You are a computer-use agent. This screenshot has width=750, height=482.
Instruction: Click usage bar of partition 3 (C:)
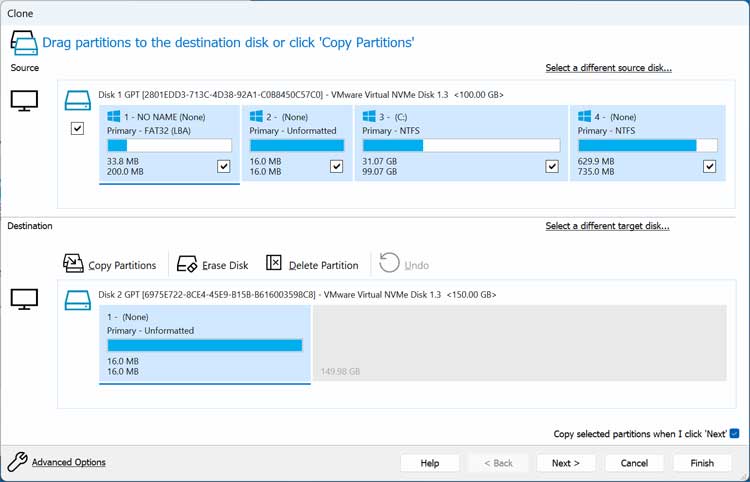tap(461, 145)
